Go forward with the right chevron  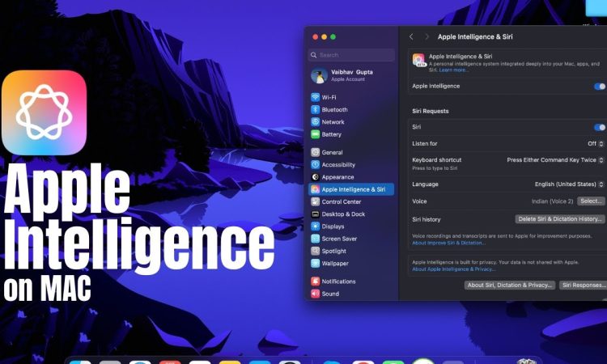pos(427,36)
